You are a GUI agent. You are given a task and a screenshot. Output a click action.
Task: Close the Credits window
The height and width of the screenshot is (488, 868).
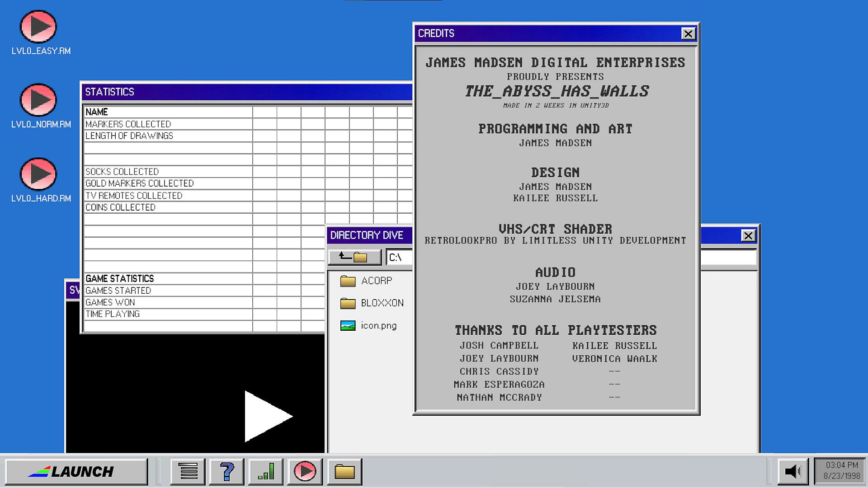688,34
